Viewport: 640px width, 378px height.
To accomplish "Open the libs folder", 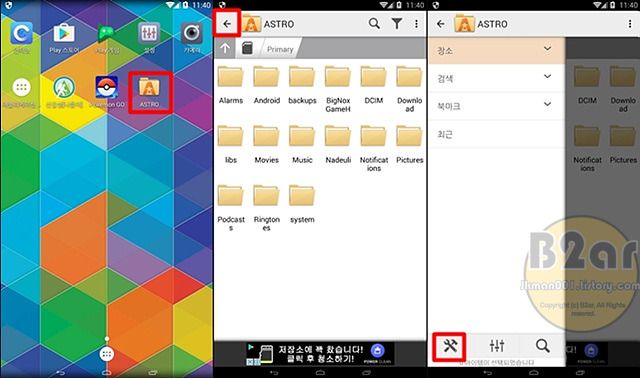I will 231,145.
